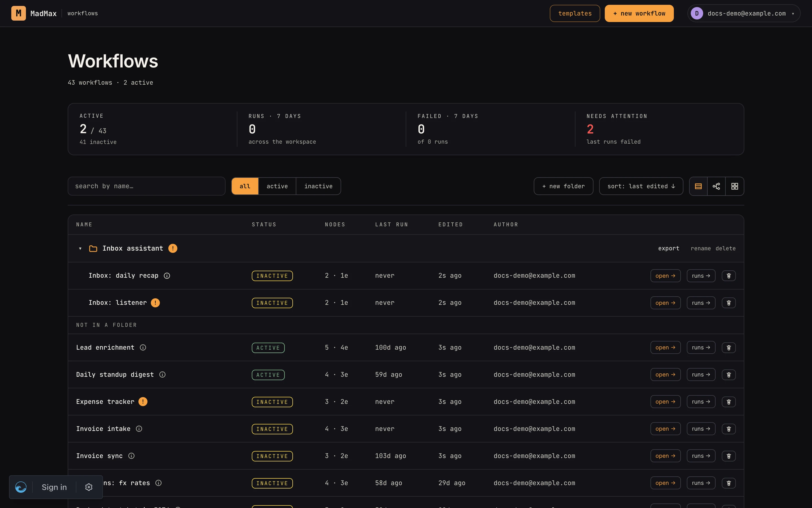The width and height of the screenshot is (812, 508).
Task: Go to workflows breadcrumb
Action: coord(83,14)
